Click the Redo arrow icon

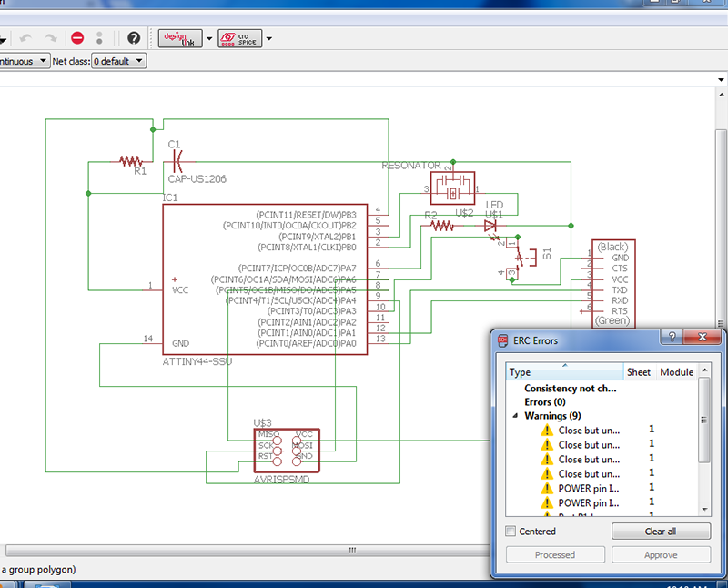tap(51, 38)
